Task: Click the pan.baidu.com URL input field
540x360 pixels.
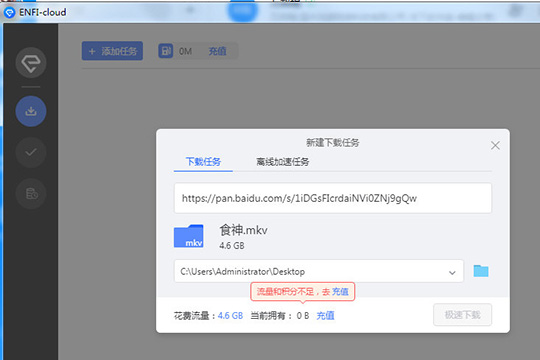Action: tap(333, 198)
